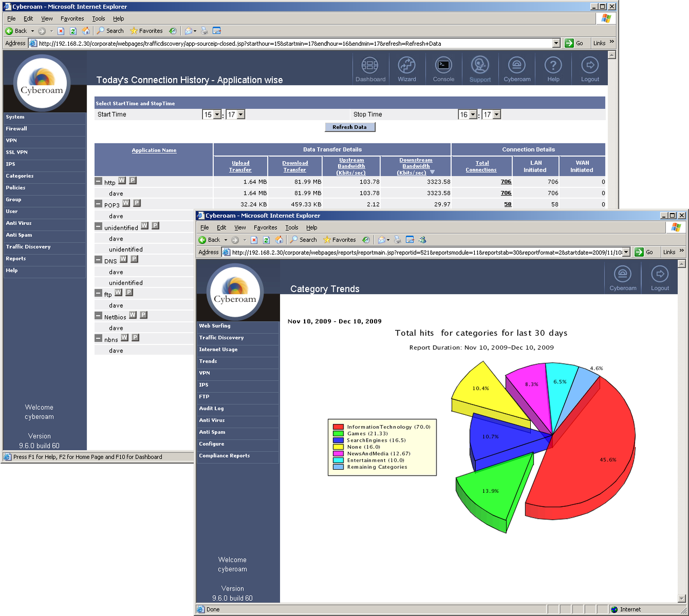
Task: Click the W icon beside POP3
Action: click(x=126, y=203)
